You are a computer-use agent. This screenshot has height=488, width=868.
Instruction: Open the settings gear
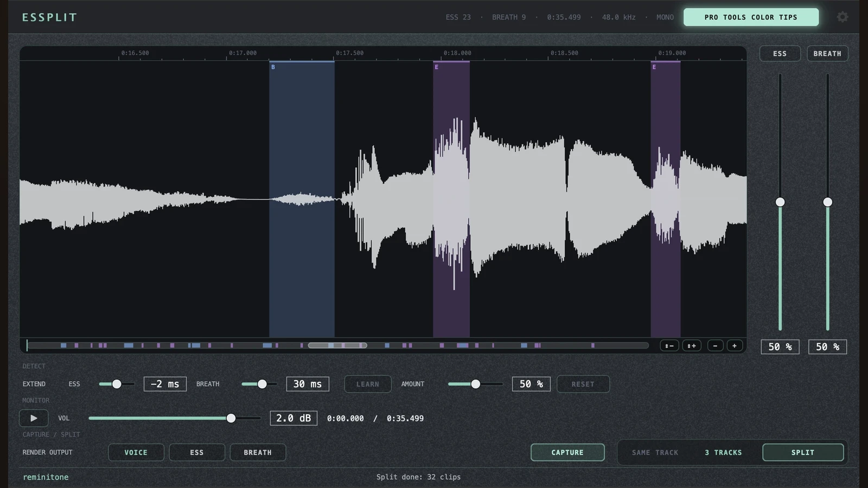tap(842, 17)
